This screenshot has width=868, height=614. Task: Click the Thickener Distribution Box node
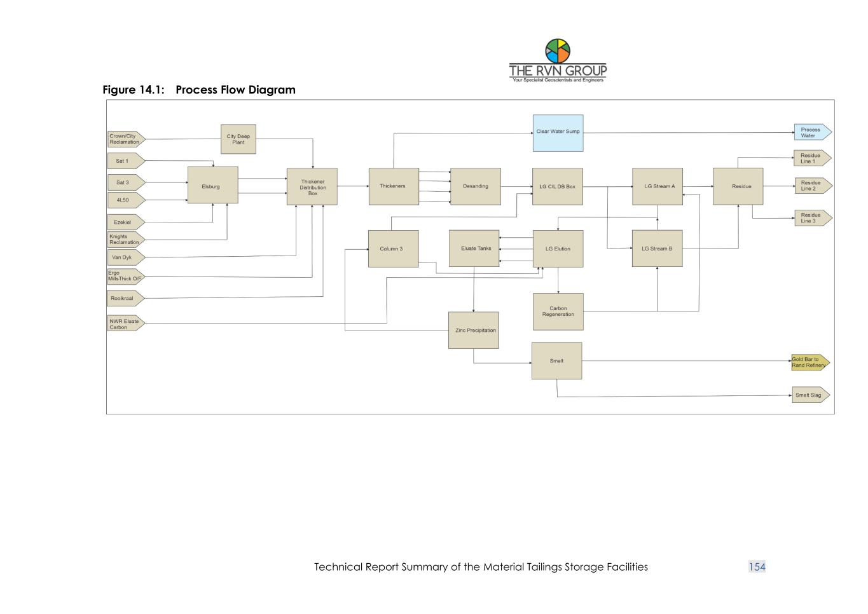pos(312,187)
